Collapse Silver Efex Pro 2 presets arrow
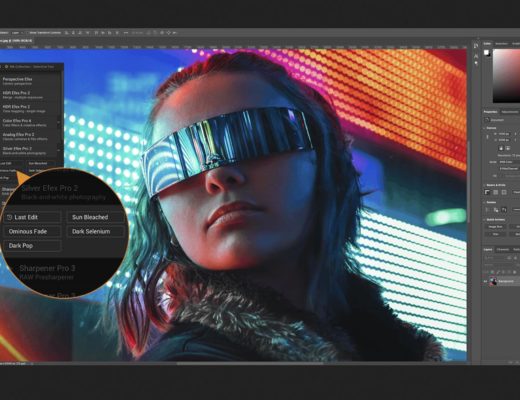 [59, 150]
